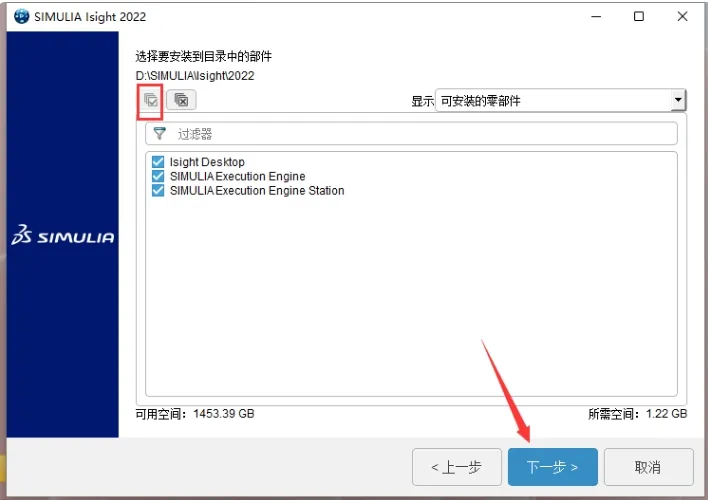This screenshot has width=708, height=500.
Task: Go back with 上一步 button
Action: (456, 467)
